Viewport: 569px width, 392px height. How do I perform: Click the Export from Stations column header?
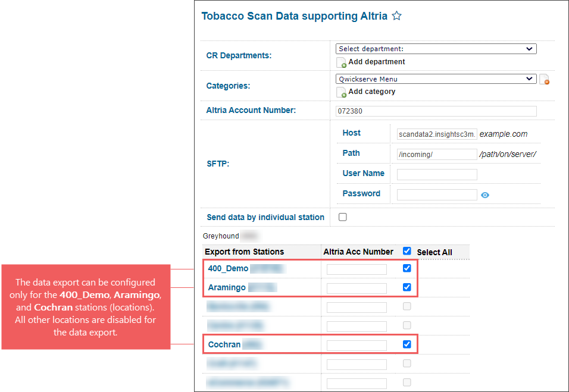tap(244, 252)
